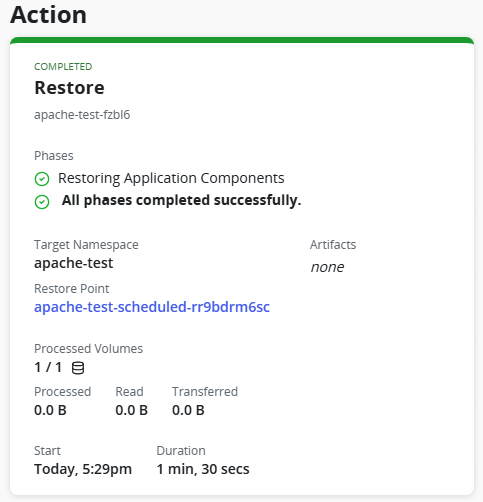Viewport: 483px width, 502px height.
Task: Click the apache-test-fzbl6 action name
Action: 82,115
